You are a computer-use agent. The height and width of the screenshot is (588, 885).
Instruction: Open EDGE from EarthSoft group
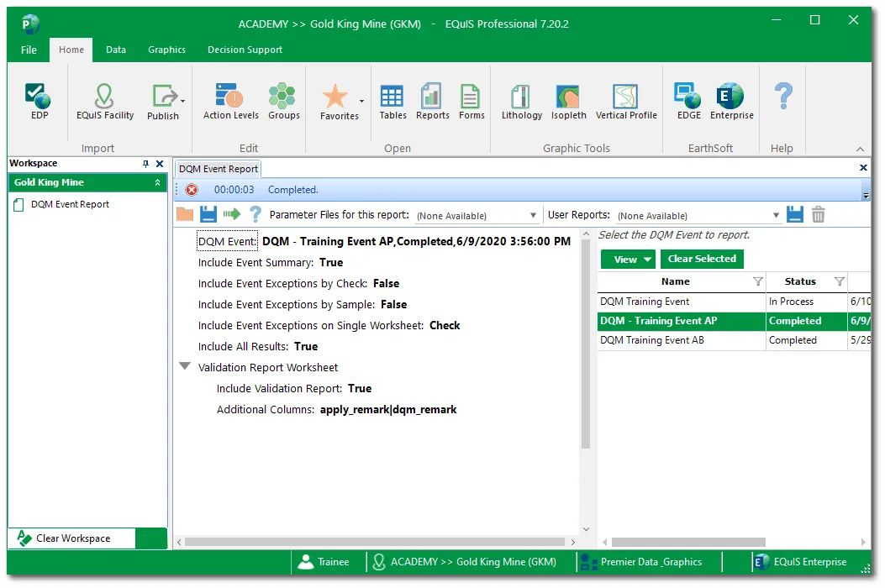click(688, 102)
